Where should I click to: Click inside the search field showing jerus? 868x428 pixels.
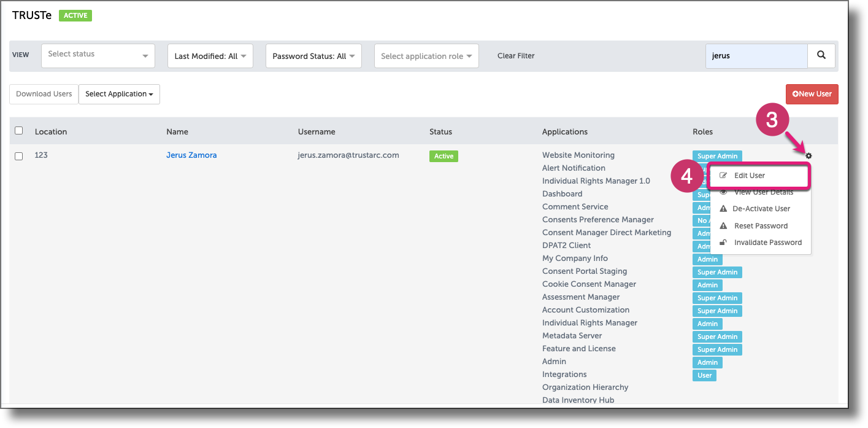coord(756,55)
